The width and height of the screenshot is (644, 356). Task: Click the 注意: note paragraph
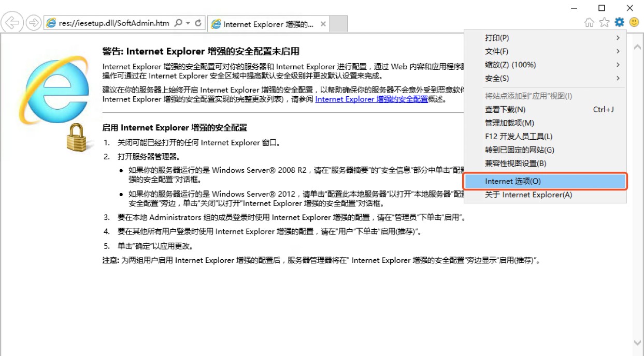(322, 260)
